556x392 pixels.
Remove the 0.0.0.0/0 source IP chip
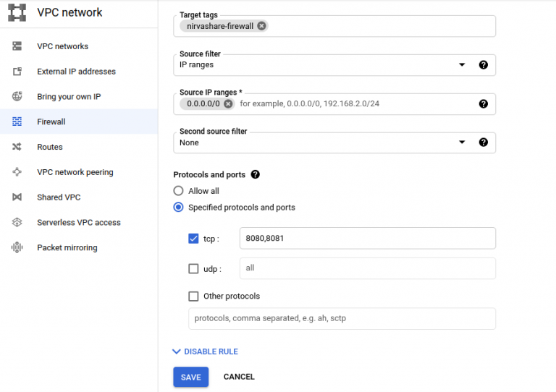coord(228,103)
